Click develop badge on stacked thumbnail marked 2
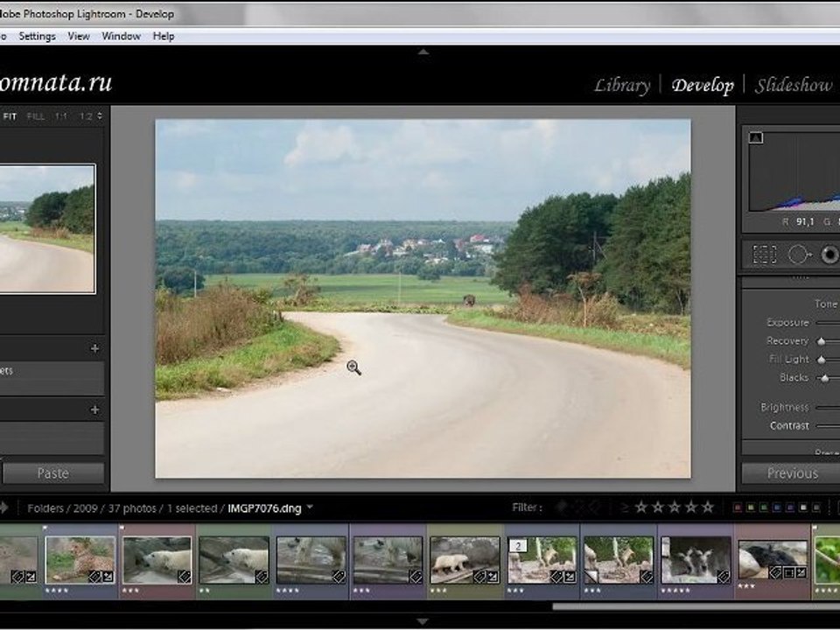This screenshot has width=840, height=630. pos(570,577)
